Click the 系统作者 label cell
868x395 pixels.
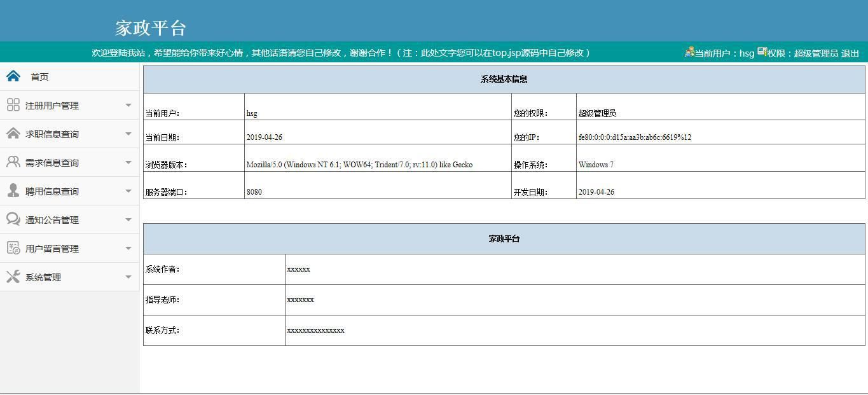click(x=214, y=269)
